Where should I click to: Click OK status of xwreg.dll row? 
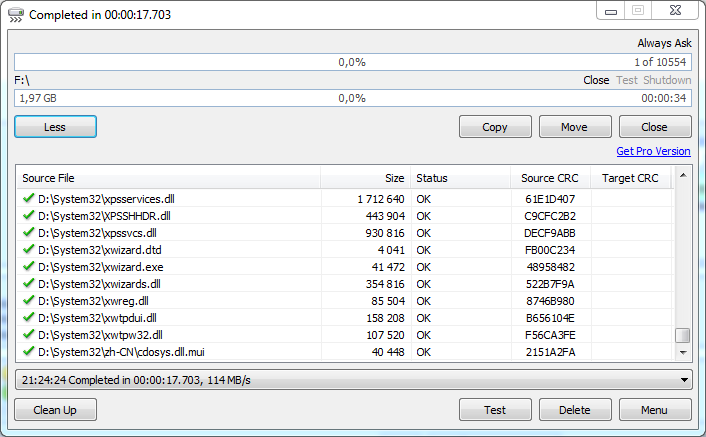point(423,301)
